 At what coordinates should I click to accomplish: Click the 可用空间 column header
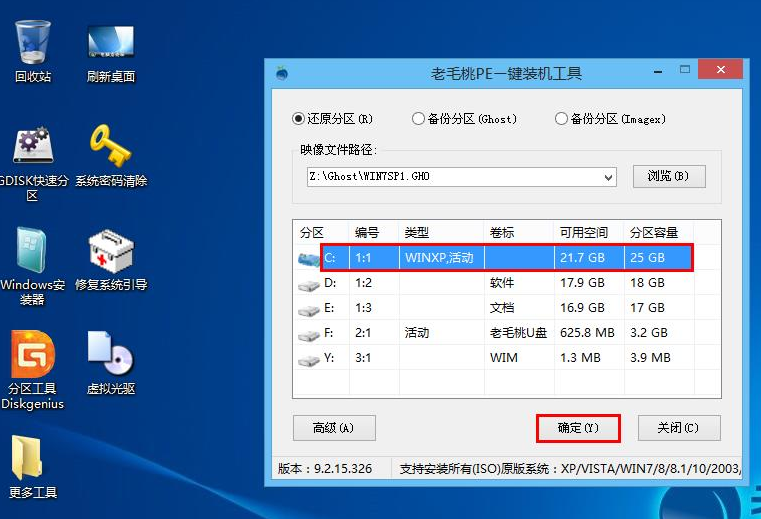(589, 232)
